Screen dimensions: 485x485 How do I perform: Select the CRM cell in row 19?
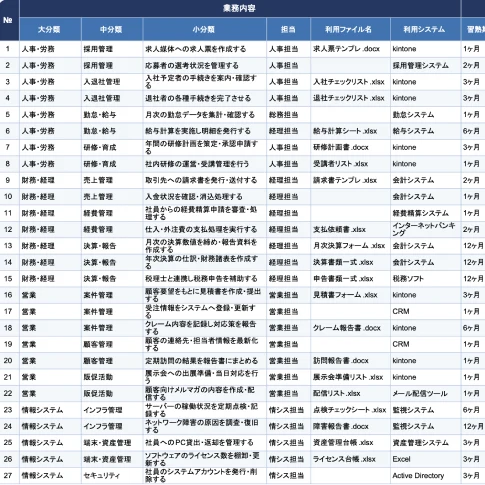point(425,344)
